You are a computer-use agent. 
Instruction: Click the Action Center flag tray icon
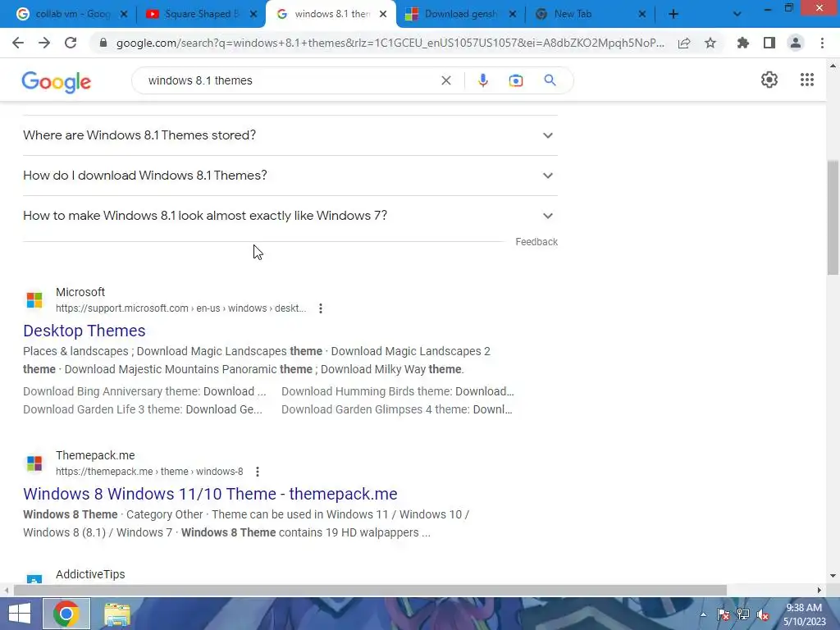tap(724, 614)
